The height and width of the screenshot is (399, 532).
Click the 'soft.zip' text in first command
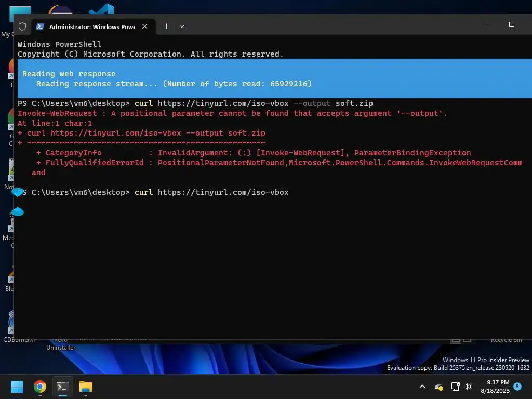(354, 103)
